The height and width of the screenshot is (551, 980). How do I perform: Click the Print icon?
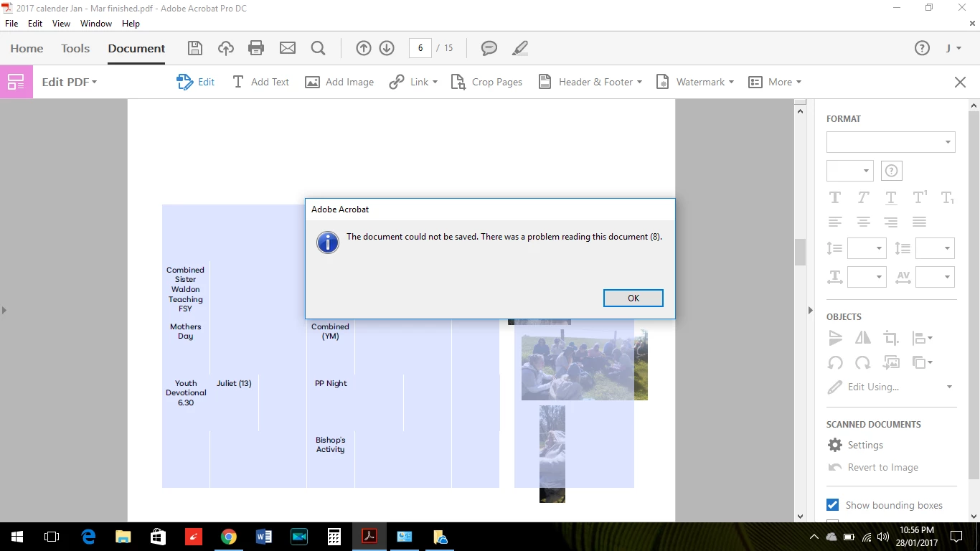[x=256, y=48]
